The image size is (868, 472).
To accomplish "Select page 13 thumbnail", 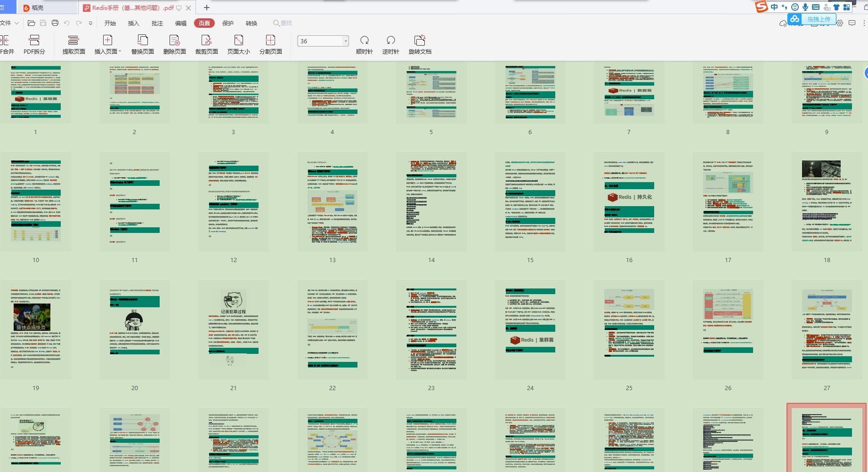I will [x=332, y=201].
